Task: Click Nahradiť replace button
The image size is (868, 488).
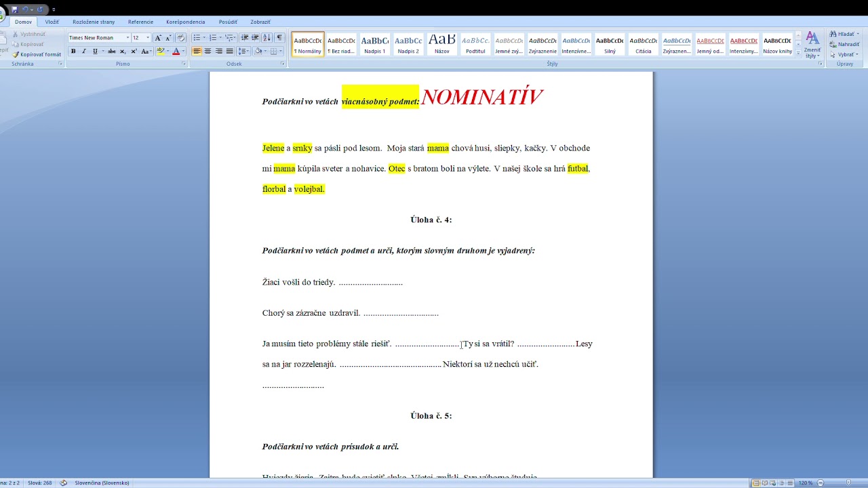Action: [844, 44]
